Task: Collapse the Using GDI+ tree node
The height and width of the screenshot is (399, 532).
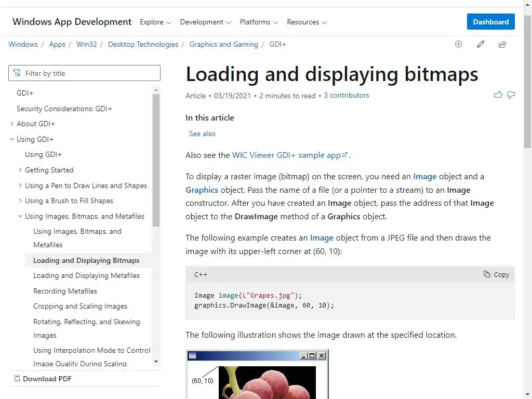Action: [12, 139]
